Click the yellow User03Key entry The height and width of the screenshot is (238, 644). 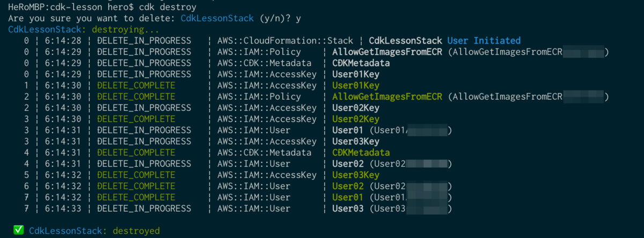pyautogui.click(x=356, y=175)
